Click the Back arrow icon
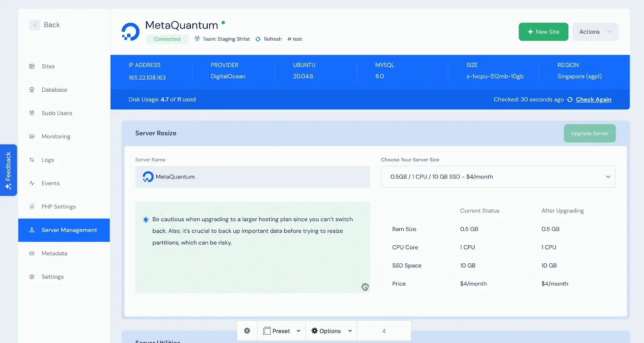Image resolution: width=644 pixels, height=343 pixels. pyautogui.click(x=35, y=25)
